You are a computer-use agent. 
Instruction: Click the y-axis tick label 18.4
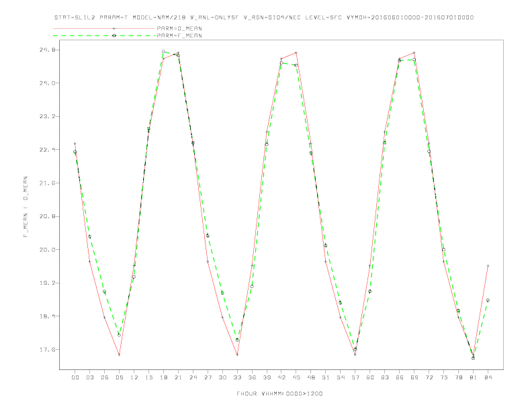point(46,316)
